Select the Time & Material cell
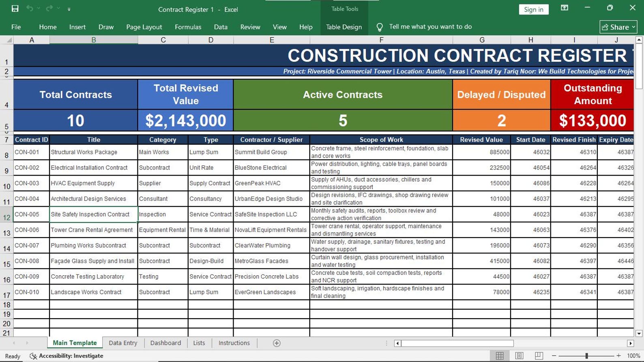644x362 pixels. [x=211, y=230]
